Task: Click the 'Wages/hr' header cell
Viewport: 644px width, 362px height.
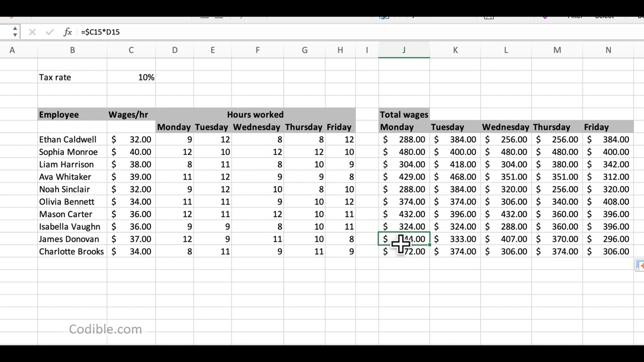Action: 131,115
